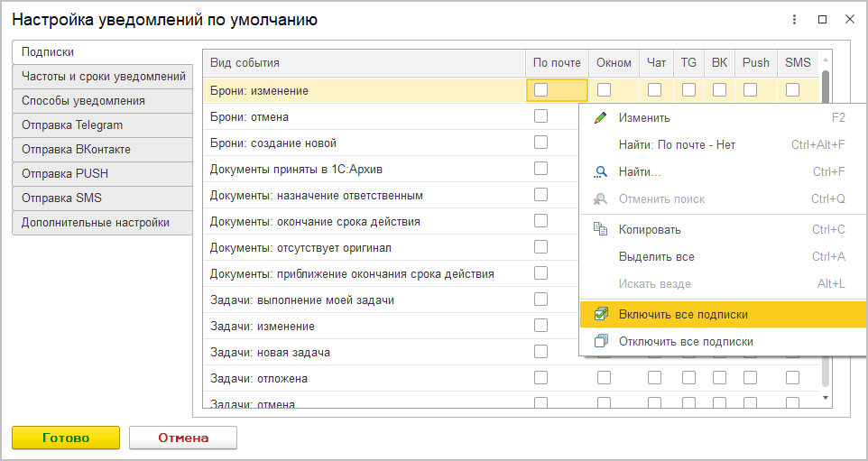Click the magnifier icon for Найти
Image resolution: width=868 pixels, height=461 pixels.
[x=601, y=172]
